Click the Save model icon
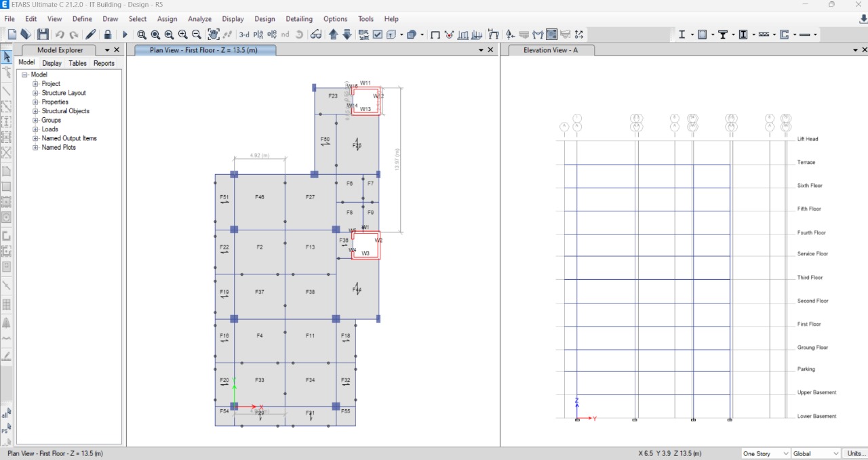Image resolution: width=868 pixels, height=460 pixels. pyautogui.click(x=43, y=35)
